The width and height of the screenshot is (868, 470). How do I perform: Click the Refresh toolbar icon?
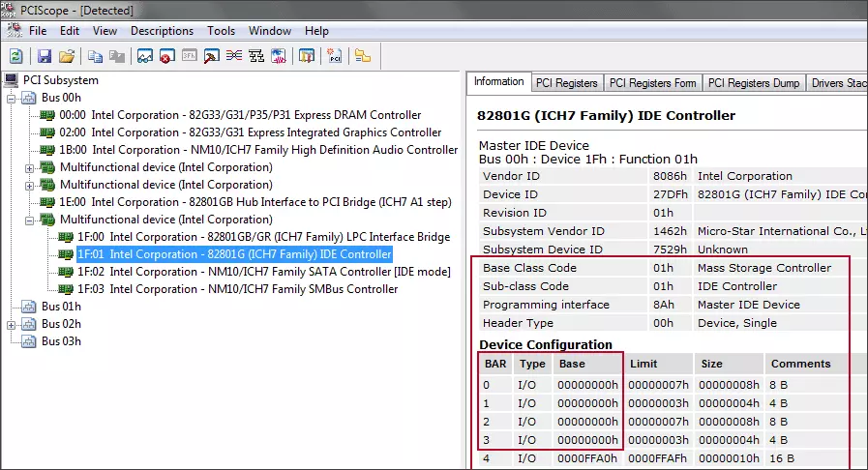16,56
